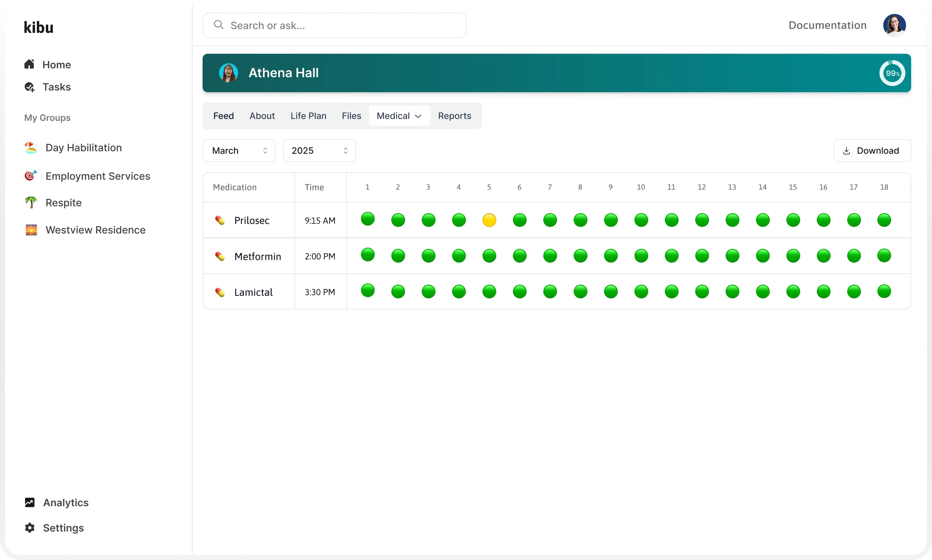Image resolution: width=932 pixels, height=560 pixels.
Task: Click the Analytics chart icon
Action: (x=29, y=503)
